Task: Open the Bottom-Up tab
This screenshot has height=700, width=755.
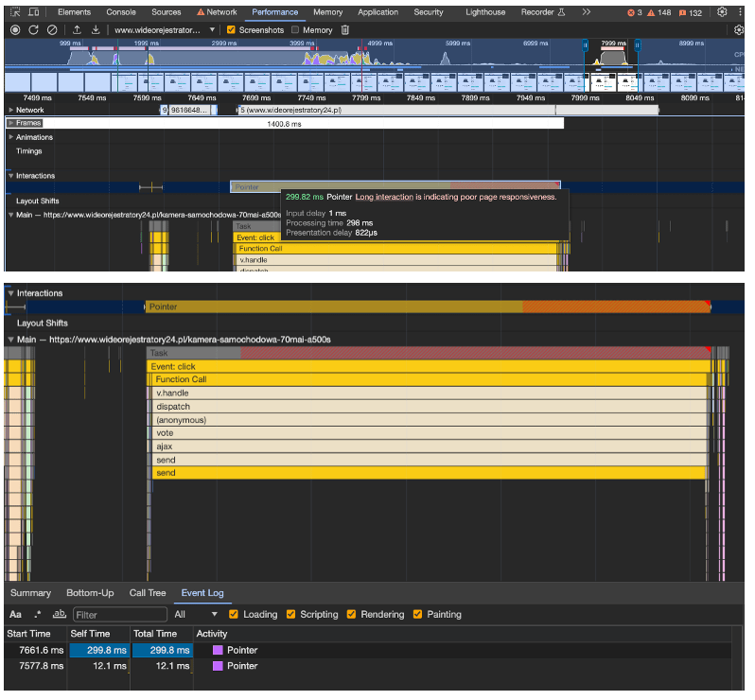Action: (x=90, y=593)
